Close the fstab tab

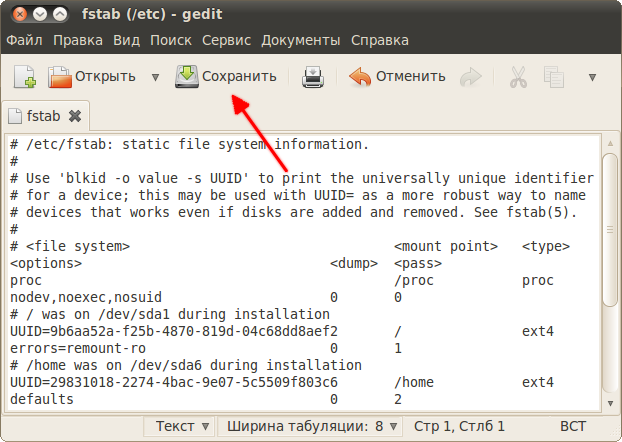click(x=75, y=116)
